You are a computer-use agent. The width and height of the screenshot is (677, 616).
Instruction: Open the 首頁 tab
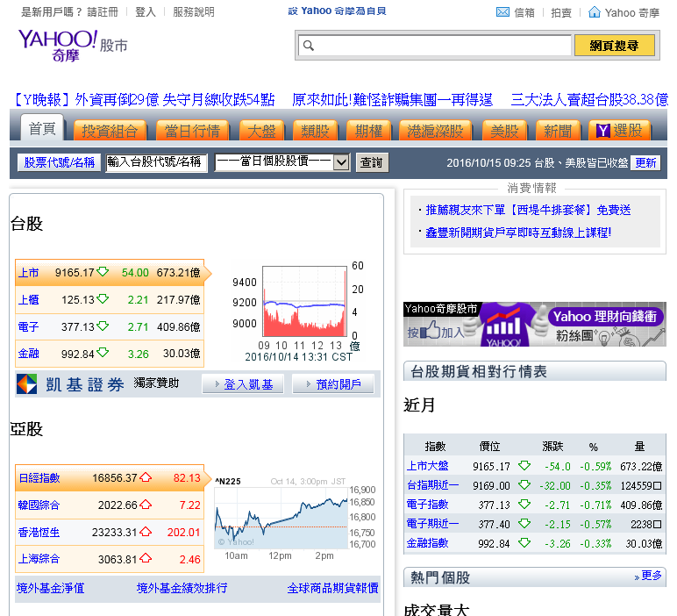click(x=42, y=128)
